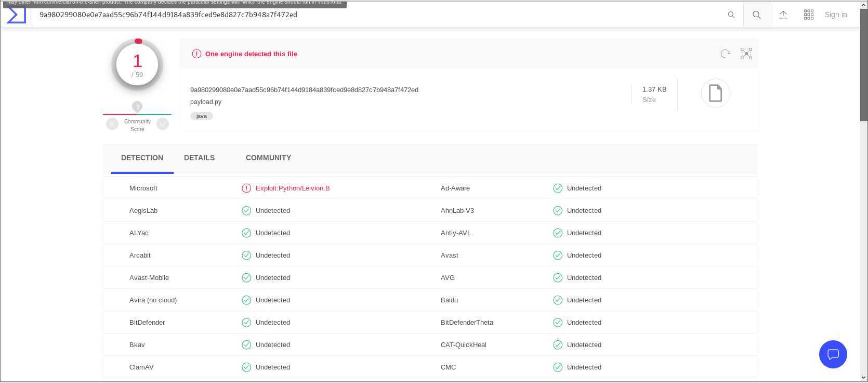Click Undetected text in the Baidu row
This screenshot has width=868, height=383.
[x=584, y=300]
